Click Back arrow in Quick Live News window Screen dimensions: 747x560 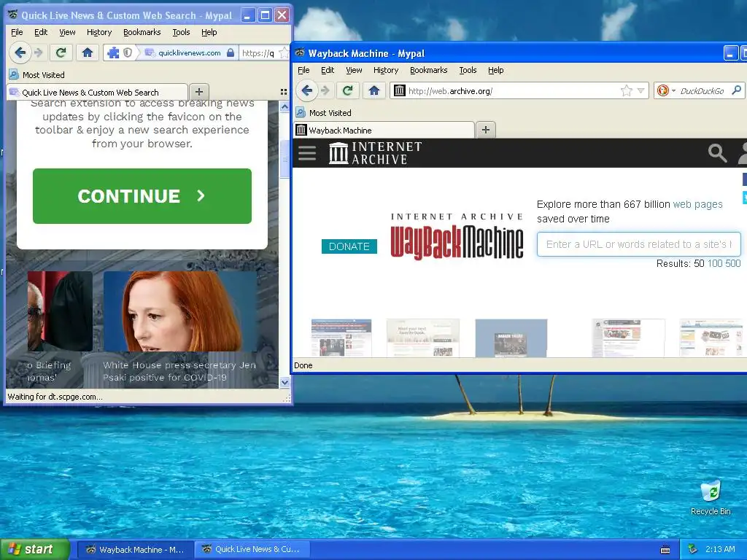click(20, 52)
